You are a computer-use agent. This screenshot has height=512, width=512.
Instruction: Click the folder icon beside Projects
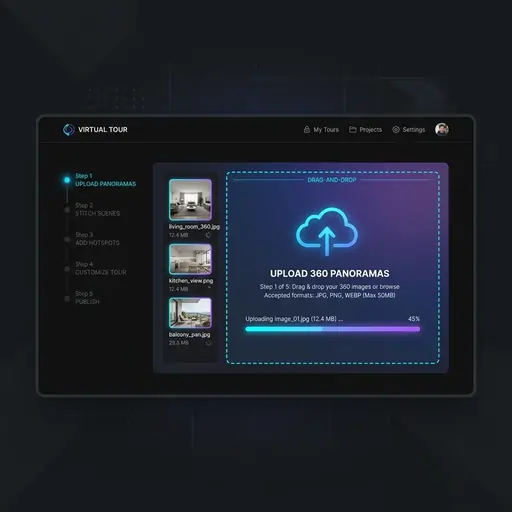(x=353, y=129)
